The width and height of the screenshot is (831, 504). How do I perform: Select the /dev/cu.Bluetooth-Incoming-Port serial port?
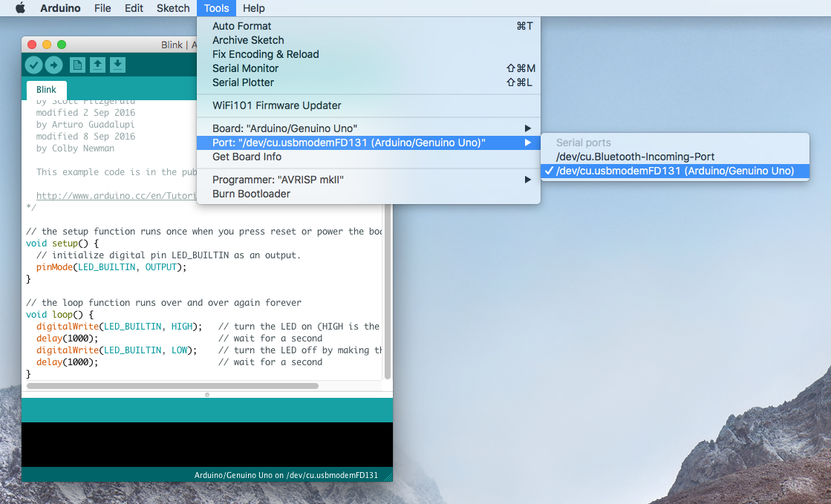674,157
